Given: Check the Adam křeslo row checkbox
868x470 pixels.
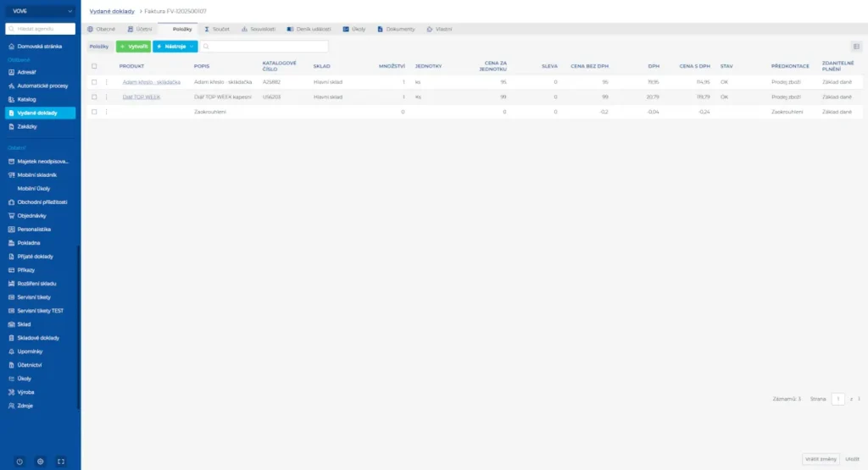Looking at the screenshot, I should pos(94,82).
